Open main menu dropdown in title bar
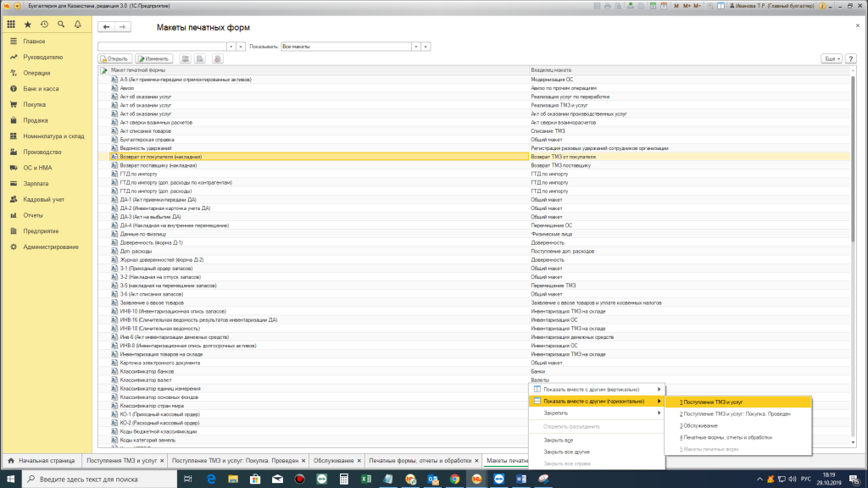 pos(17,6)
